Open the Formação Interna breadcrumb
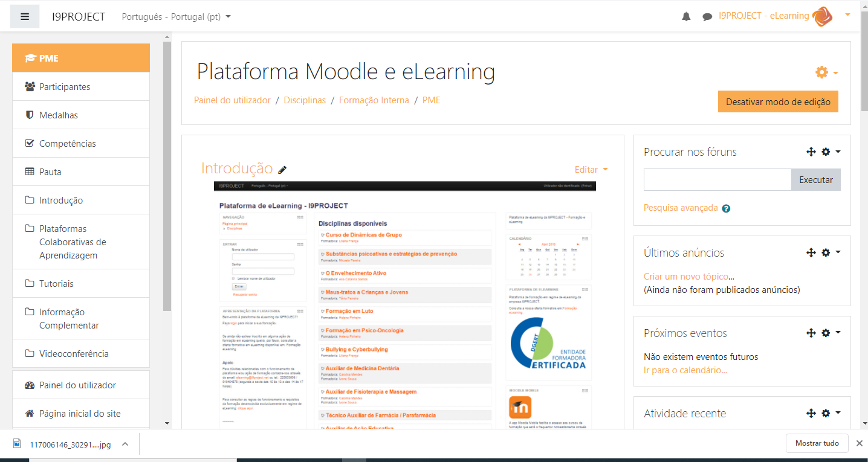Viewport: 868px width, 462px height. 374,100
